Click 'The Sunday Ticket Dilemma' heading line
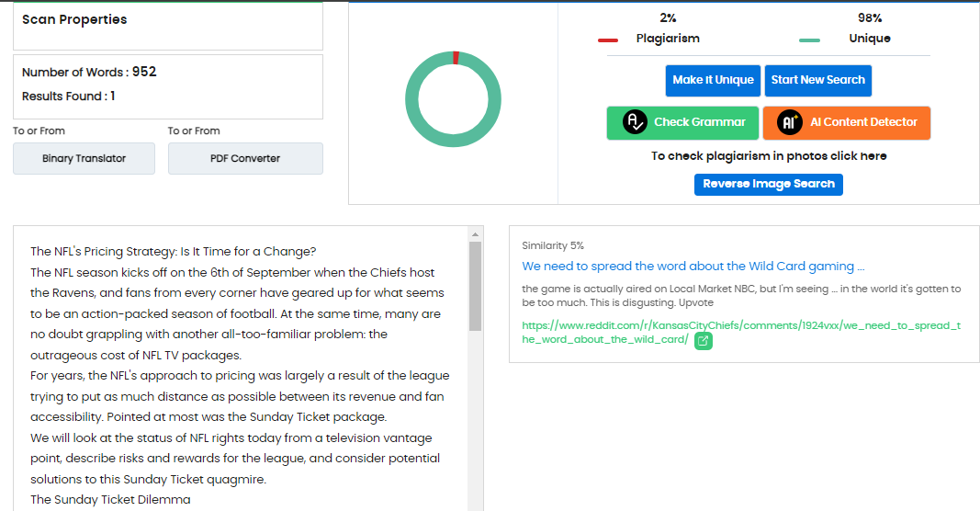Viewport: 980px width, 511px height. coord(110,500)
